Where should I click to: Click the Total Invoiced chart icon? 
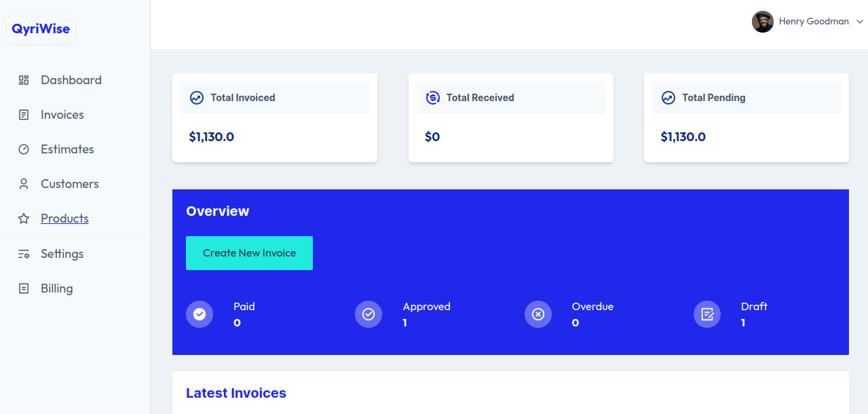(x=197, y=98)
